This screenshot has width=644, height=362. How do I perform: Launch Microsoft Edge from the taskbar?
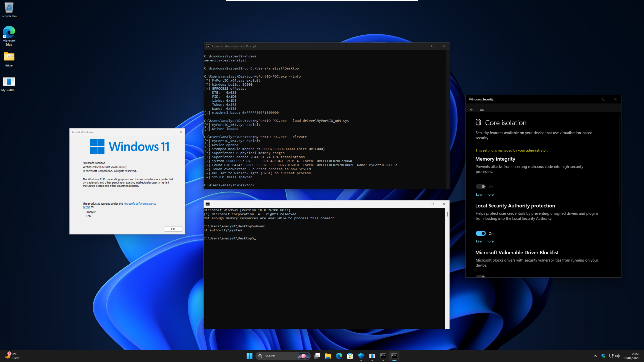point(339,356)
